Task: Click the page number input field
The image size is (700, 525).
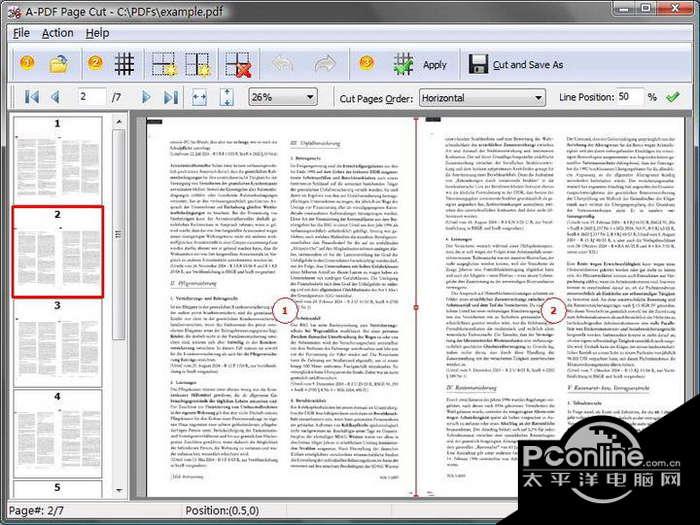Action: coord(92,96)
